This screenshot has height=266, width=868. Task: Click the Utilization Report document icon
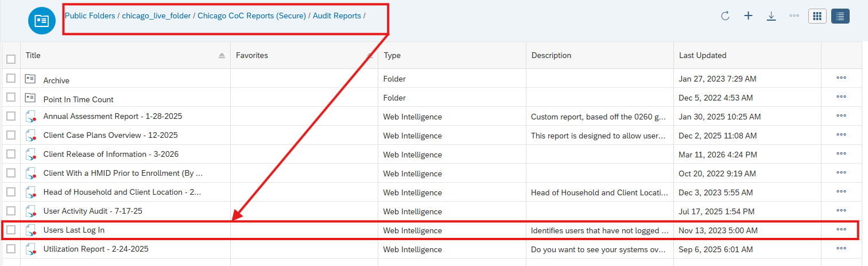(x=31, y=249)
